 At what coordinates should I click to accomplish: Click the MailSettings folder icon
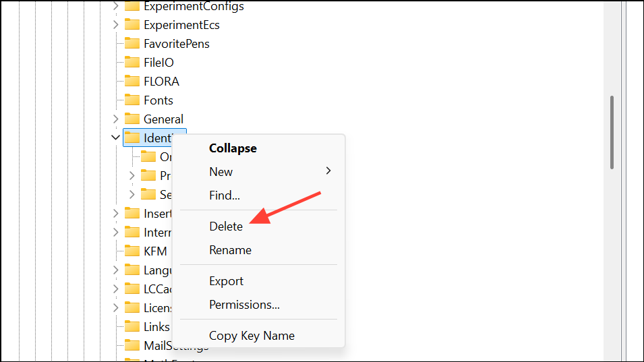[132, 346]
